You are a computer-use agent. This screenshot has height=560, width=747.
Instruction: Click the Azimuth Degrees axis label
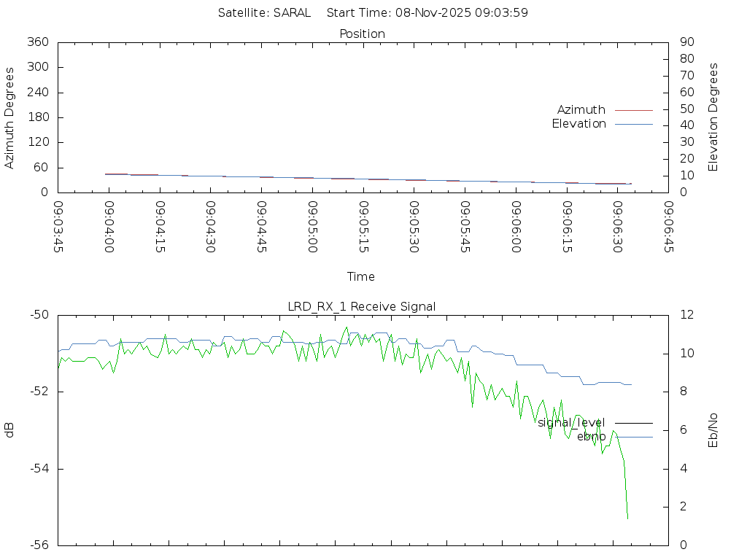tap(10, 117)
